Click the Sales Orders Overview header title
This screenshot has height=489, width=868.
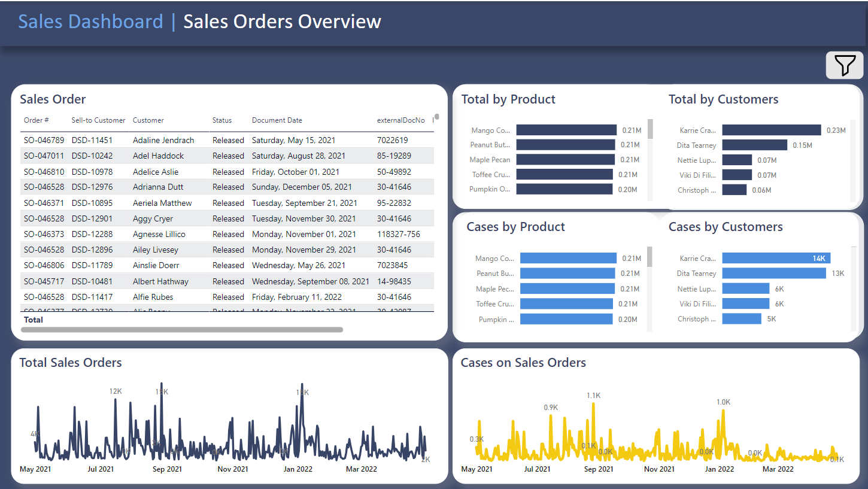pyautogui.click(x=282, y=22)
